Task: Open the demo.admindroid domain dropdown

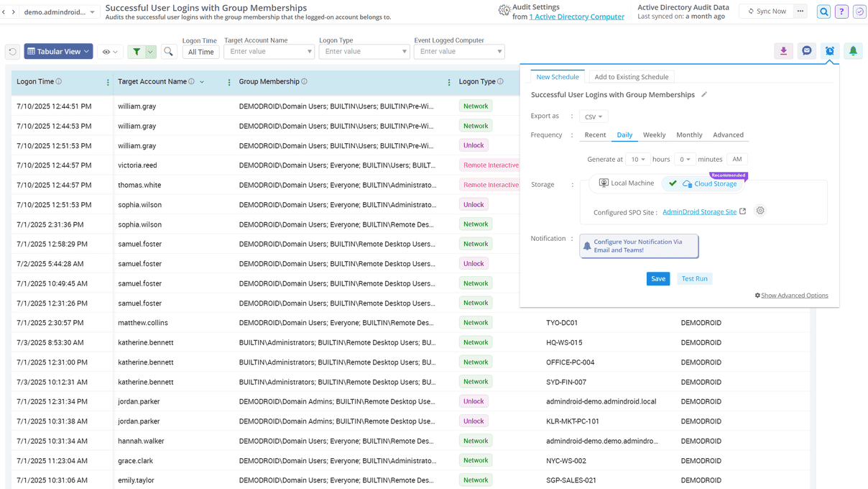Action: coord(59,12)
